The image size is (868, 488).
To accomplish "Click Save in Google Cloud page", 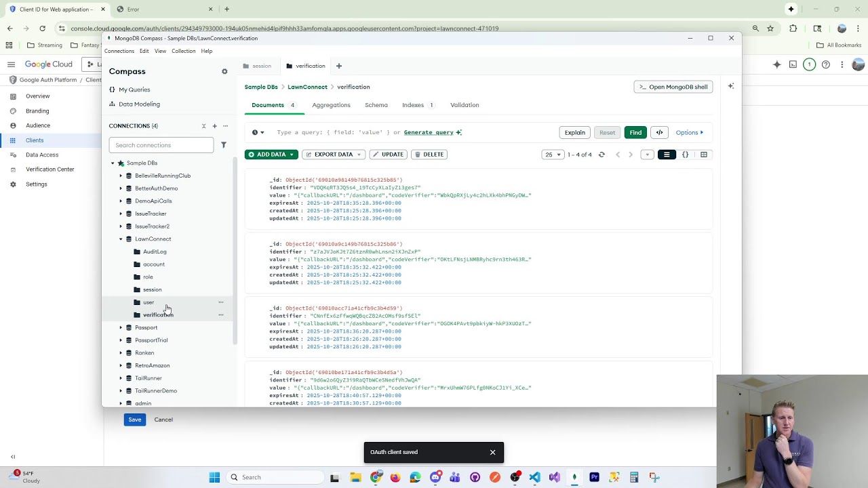I will click(x=135, y=420).
